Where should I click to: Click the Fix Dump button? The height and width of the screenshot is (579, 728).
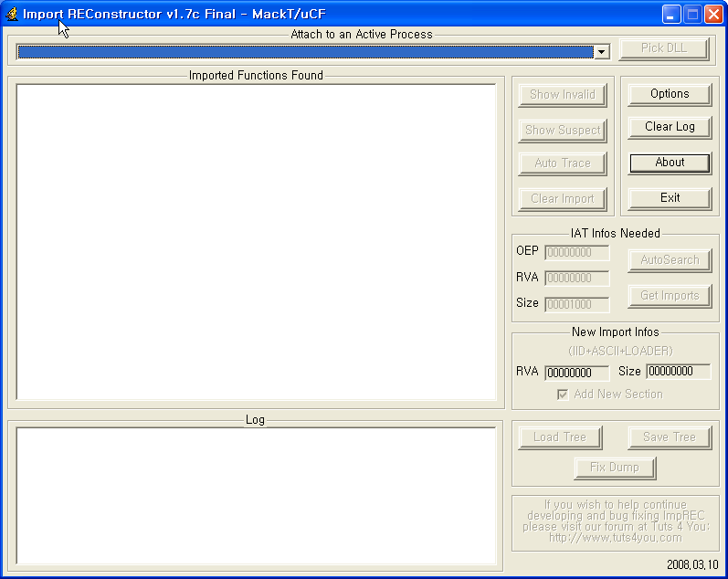pos(615,468)
